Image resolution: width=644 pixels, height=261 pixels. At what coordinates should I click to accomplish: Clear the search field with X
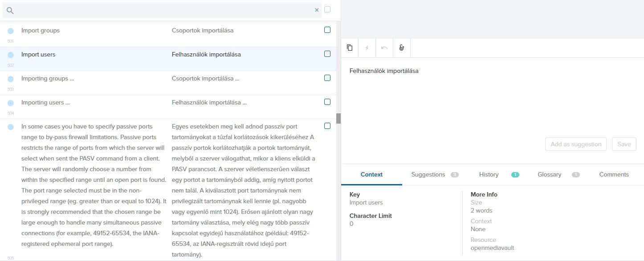pyautogui.click(x=317, y=10)
